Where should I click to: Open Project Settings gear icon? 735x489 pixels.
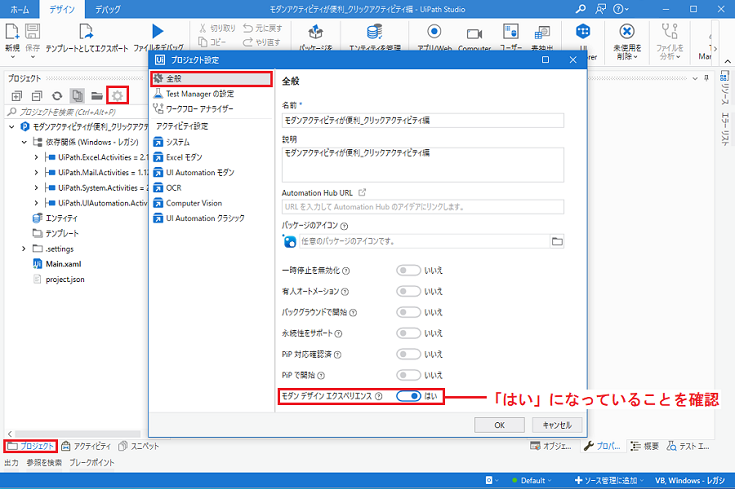click(117, 96)
